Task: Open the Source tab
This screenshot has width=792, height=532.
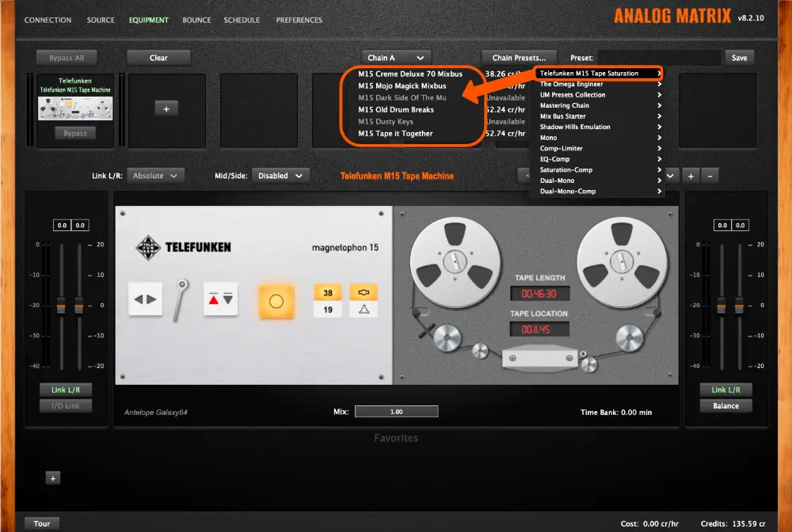Action: point(101,21)
